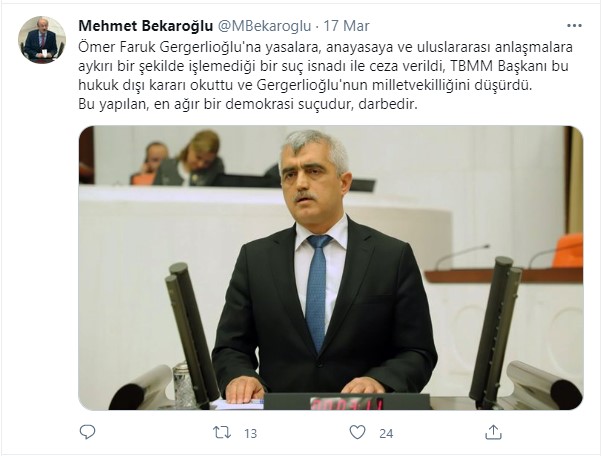The width and height of the screenshot is (603, 456).
Task: Retweet this post using the arrows icon
Action: pos(222,433)
